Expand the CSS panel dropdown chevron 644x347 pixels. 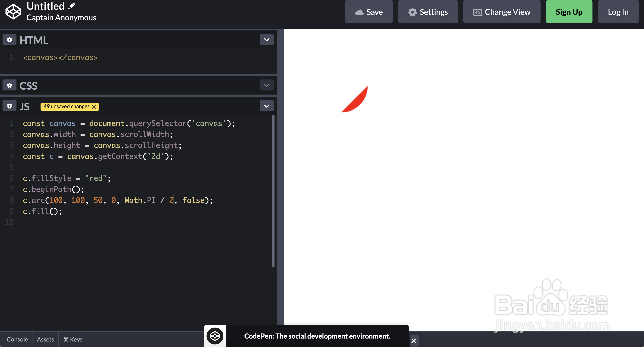(266, 85)
